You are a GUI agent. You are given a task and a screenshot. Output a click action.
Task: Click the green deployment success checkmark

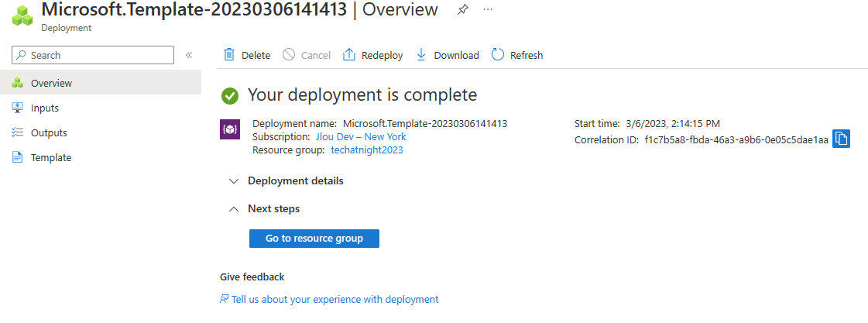(230, 96)
